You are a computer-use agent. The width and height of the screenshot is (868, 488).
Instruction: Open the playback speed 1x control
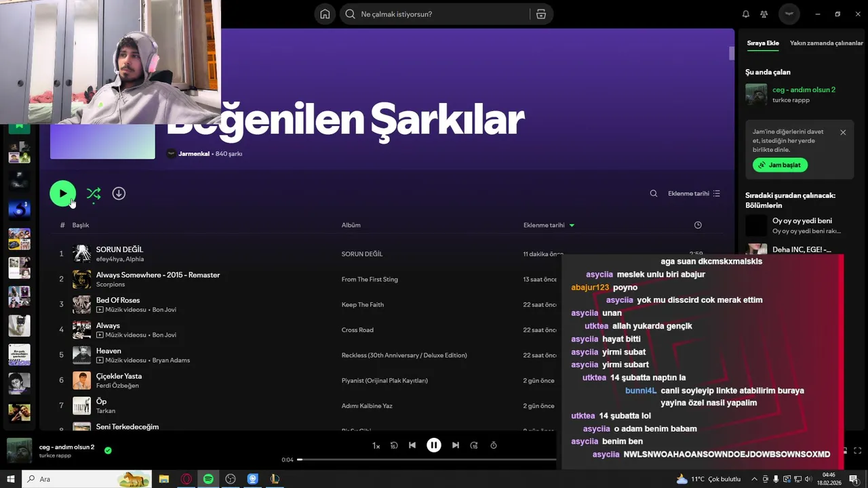pos(376,445)
